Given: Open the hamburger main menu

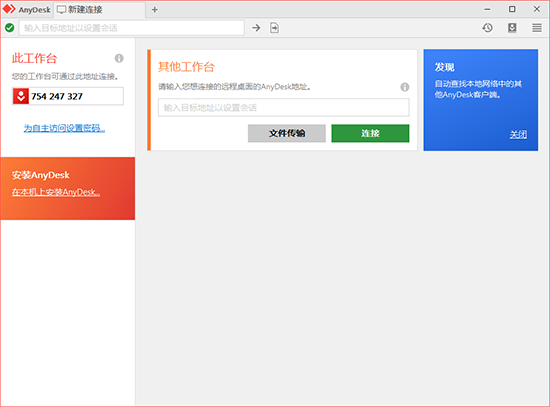Looking at the screenshot, I should point(537,28).
